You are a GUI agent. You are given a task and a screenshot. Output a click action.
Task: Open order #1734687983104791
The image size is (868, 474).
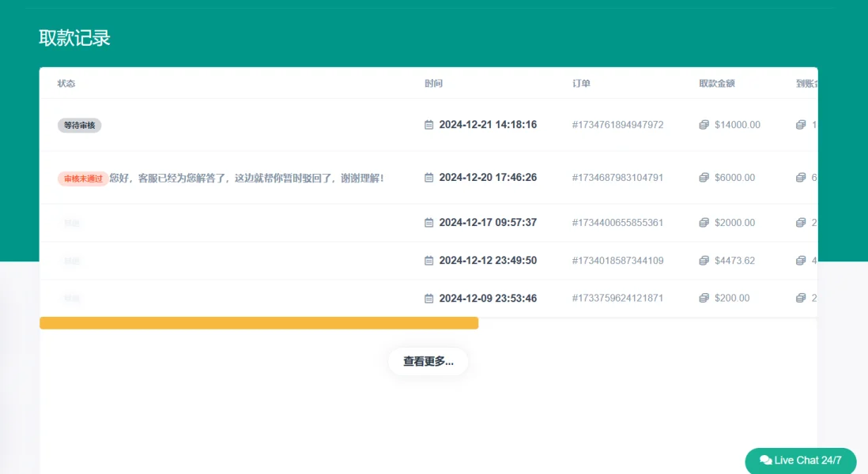pos(617,177)
